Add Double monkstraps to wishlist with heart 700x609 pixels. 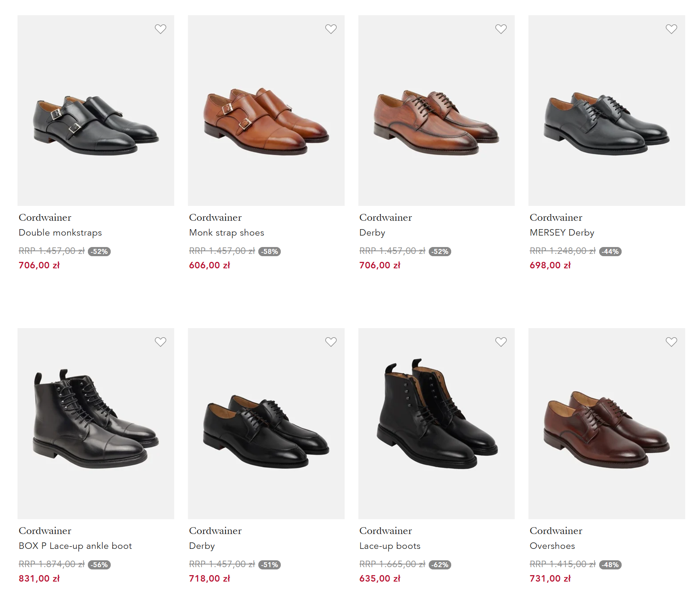pos(161,29)
